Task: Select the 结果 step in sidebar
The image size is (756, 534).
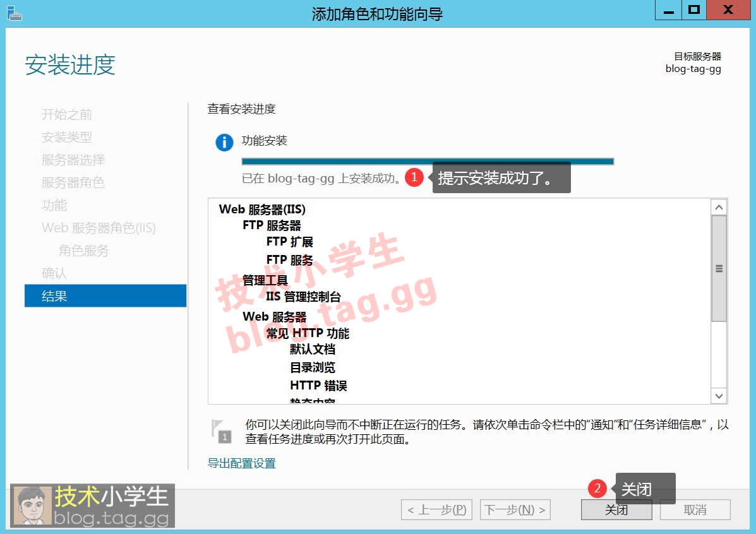Action: pos(105,296)
